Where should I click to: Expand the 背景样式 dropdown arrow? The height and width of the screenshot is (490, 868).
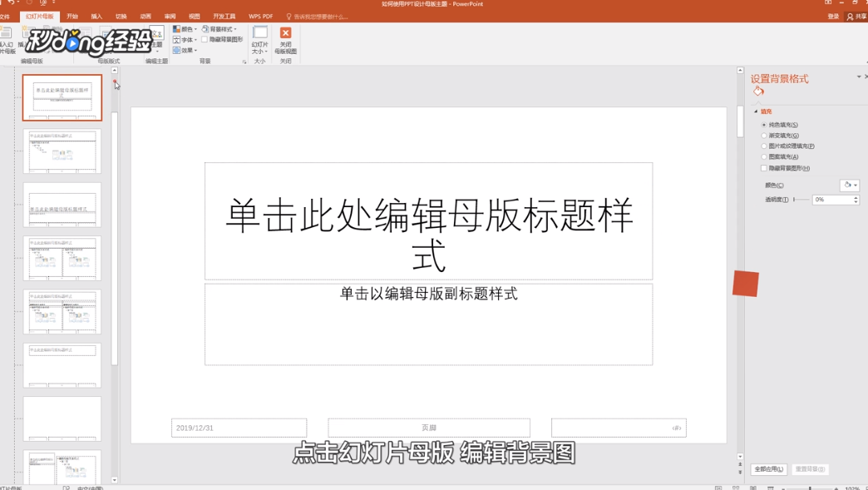[234, 29]
